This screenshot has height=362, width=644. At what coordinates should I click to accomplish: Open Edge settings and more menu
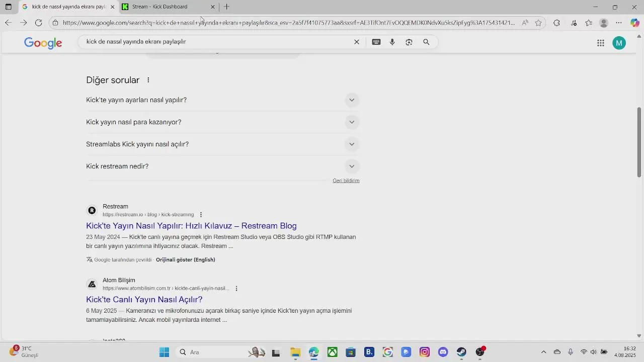pos(619,23)
